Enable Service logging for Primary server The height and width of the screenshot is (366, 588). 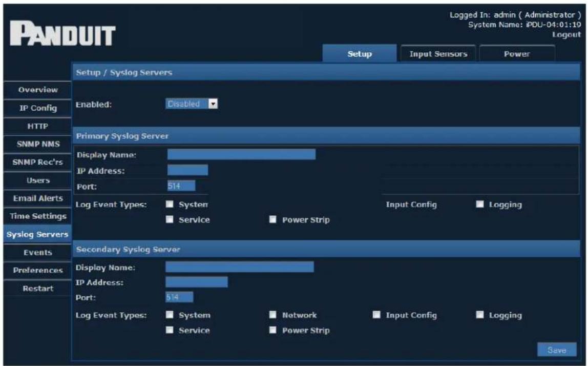pyautogui.click(x=170, y=219)
